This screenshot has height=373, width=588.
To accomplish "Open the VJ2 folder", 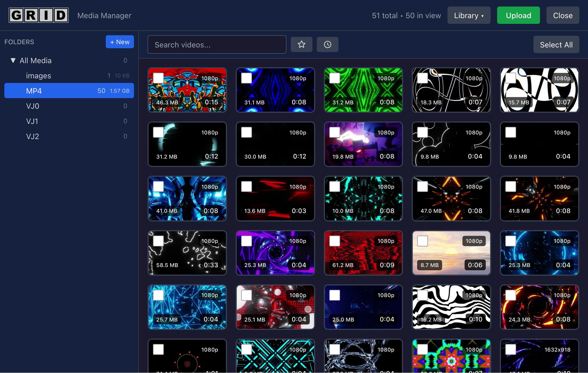I will pyautogui.click(x=33, y=136).
